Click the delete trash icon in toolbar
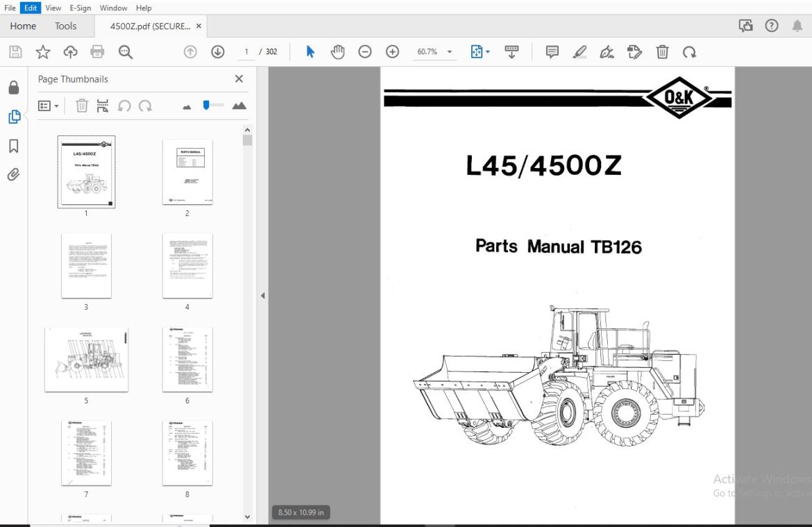812x527 pixels. (x=662, y=52)
